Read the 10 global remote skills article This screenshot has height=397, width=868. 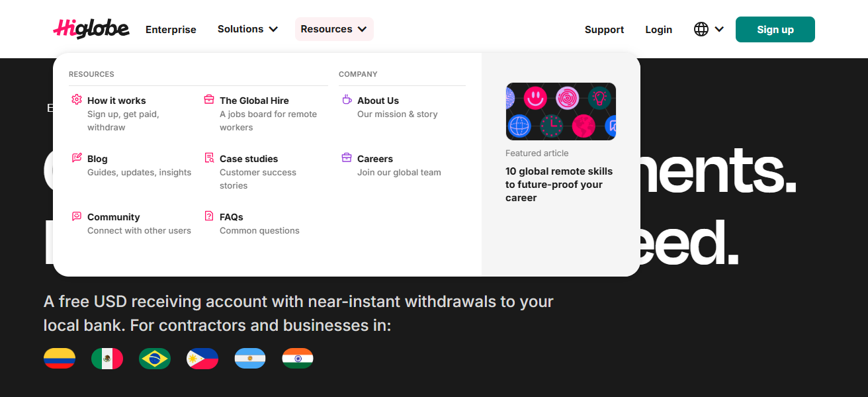click(558, 184)
